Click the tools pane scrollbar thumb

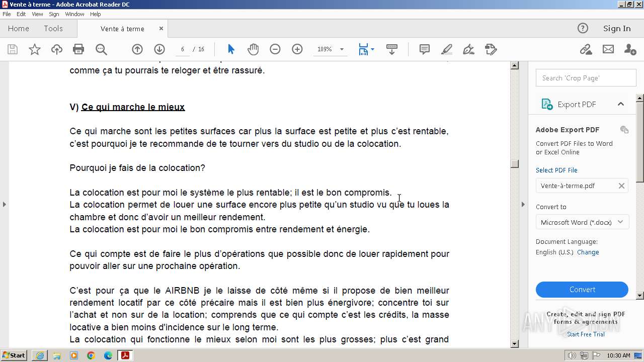point(640,141)
